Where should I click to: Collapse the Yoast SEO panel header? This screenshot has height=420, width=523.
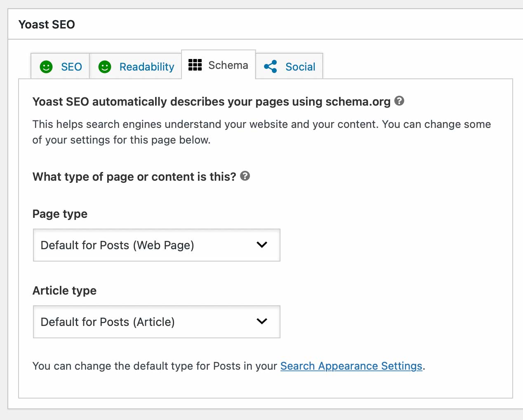[x=264, y=24]
